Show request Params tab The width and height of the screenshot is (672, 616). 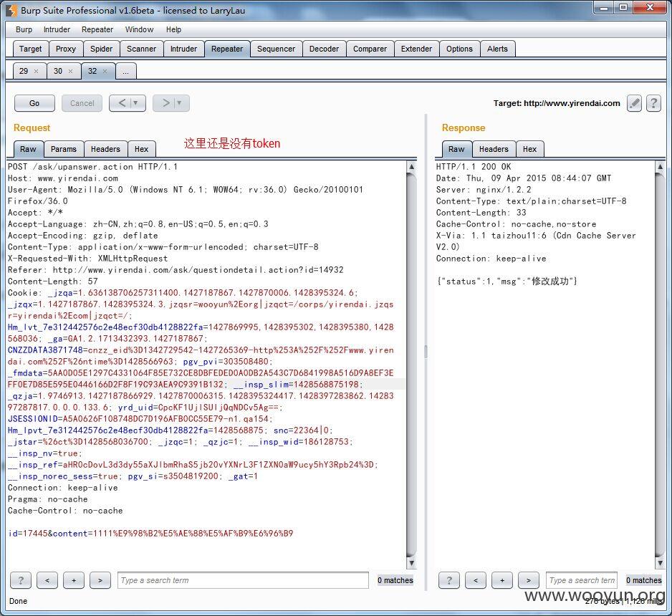(x=64, y=149)
